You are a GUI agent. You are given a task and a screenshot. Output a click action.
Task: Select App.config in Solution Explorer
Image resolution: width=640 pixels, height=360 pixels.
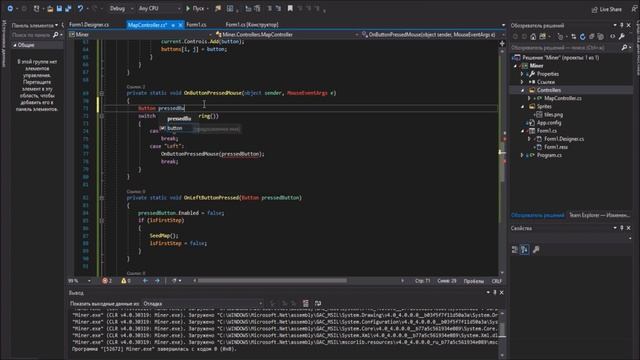pyautogui.click(x=548, y=123)
